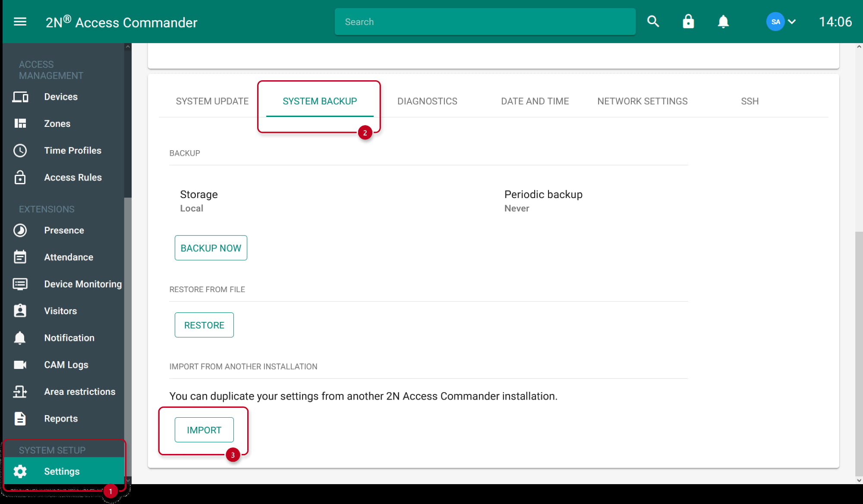Click the Devices sidebar icon
This screenshot has height=504, width=863.
[20, 97]
